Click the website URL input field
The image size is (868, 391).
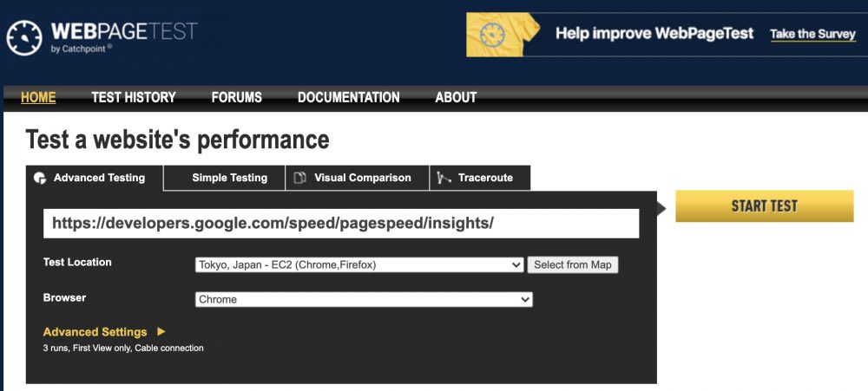click(x=341, y=224)
